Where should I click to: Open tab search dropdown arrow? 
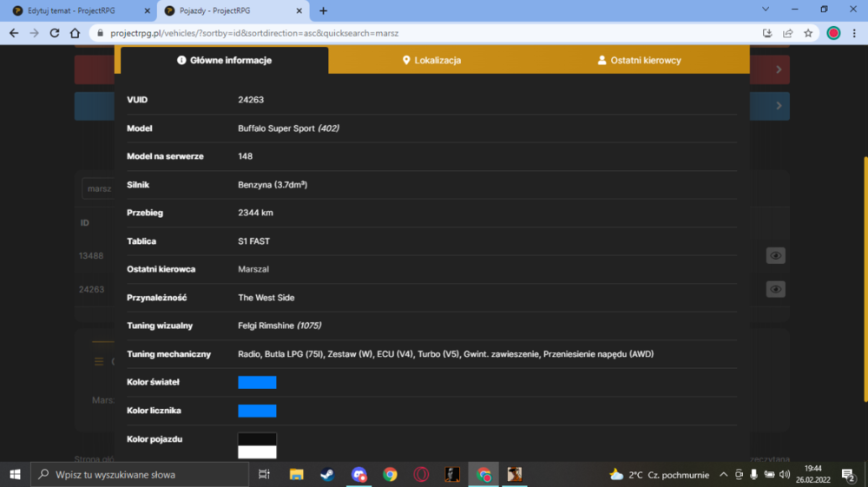pyautogui.click(x=766, y=10)
